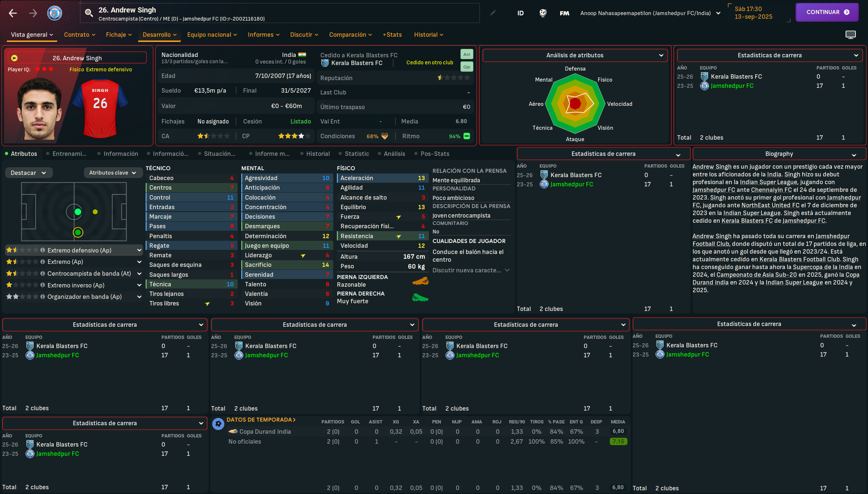Screen dimensions: 868x494
Task: Open the Informes menu
Action: 263,35
